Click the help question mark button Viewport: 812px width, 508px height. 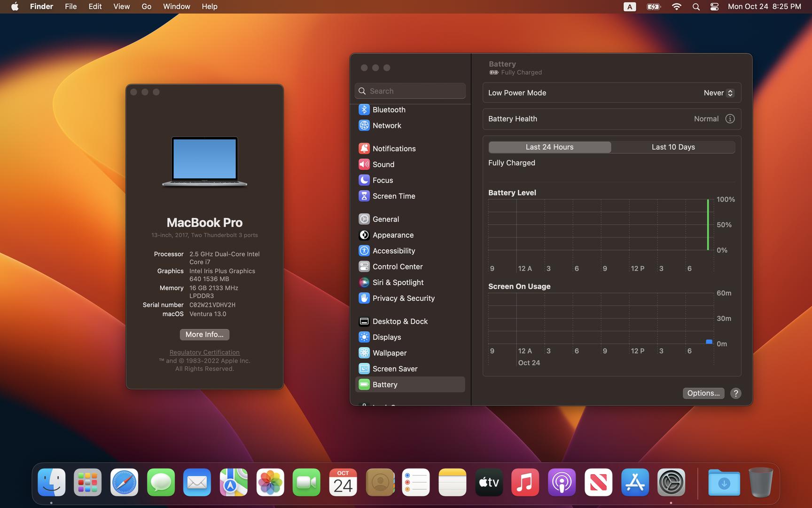(x=736, y=393)
